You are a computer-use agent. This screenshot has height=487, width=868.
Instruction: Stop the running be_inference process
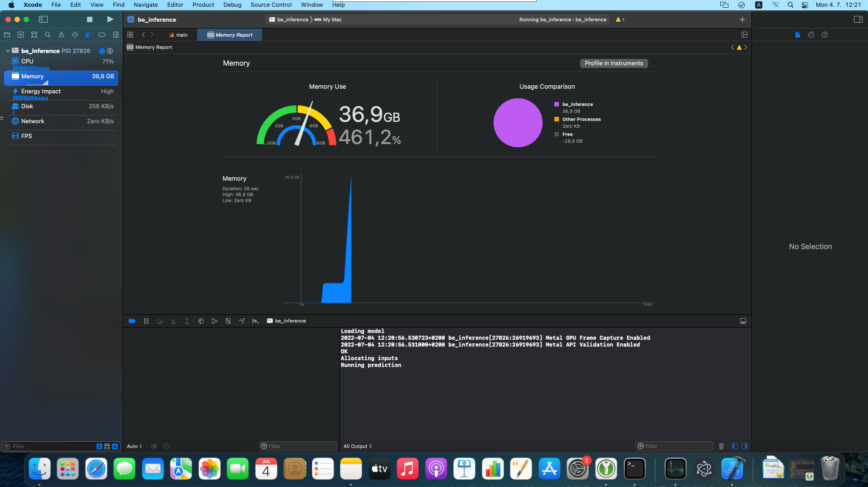tap(90, 19)
